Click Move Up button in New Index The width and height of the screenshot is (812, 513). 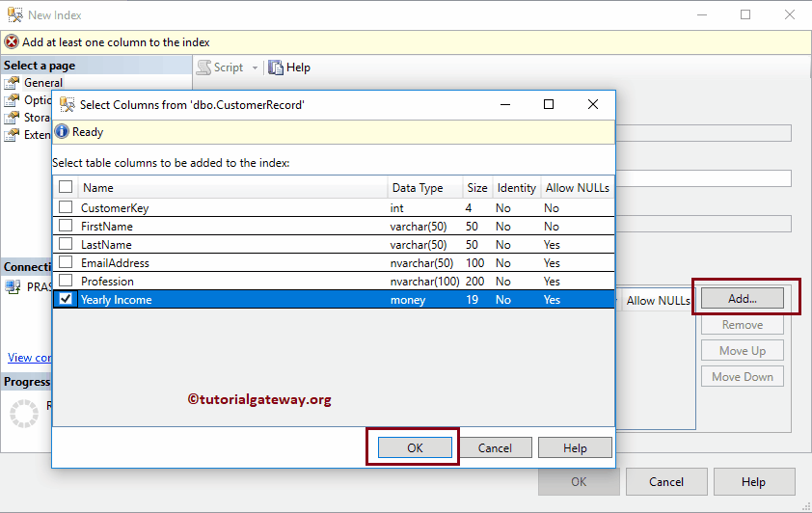[x=743, y=350]
